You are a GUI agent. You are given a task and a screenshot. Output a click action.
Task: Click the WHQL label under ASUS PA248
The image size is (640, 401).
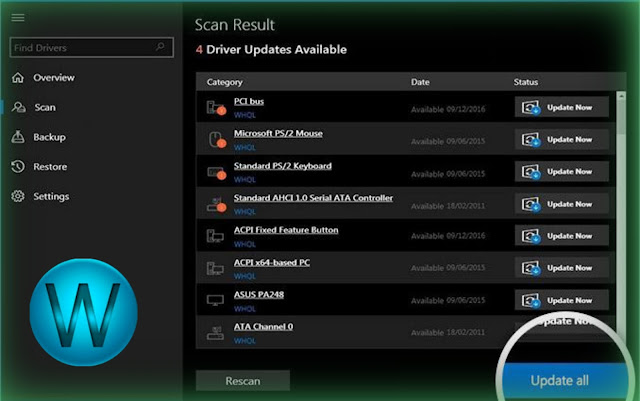coord(244,309)
